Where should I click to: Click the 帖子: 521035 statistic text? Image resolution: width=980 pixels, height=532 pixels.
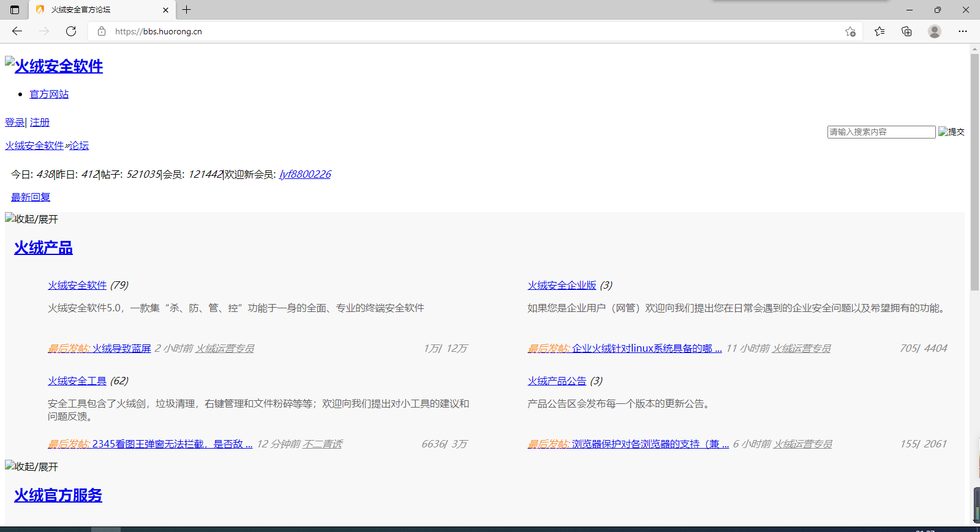[130, 174]
